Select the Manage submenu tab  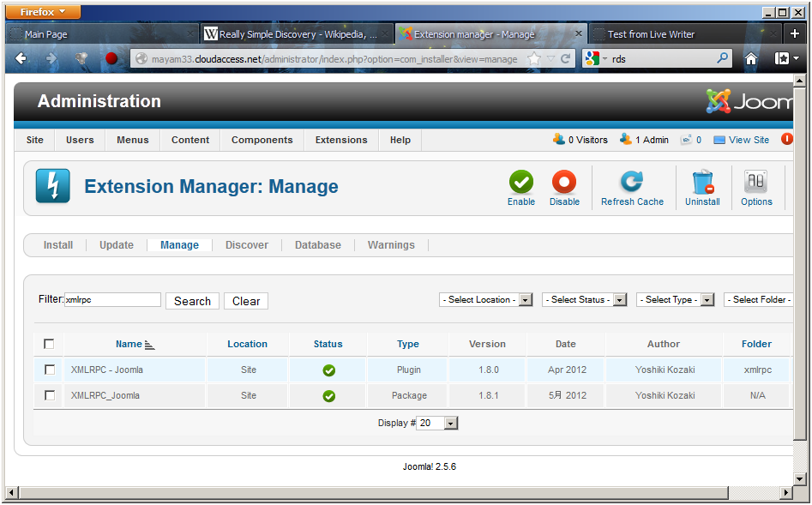click(179, 245)
